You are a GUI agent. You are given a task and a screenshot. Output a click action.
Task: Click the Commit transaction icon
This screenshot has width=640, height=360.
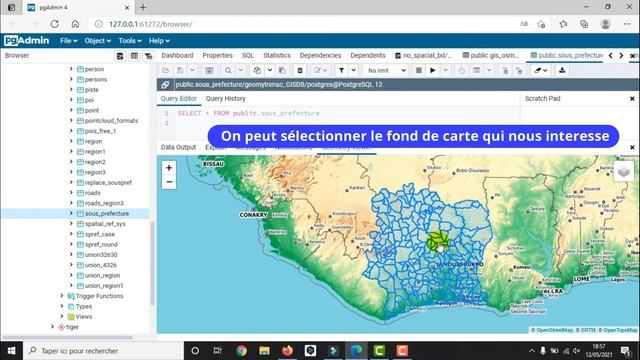click(x=505, y=70)
